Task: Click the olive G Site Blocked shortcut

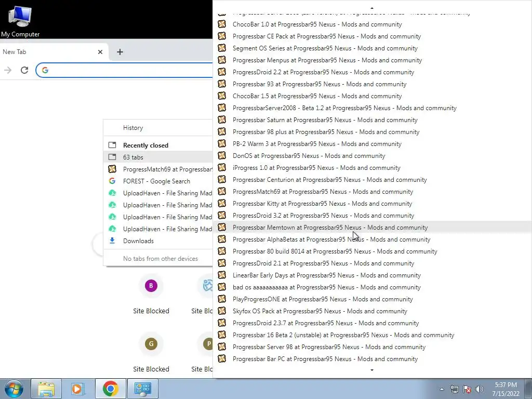Action: [x=151, y=344]
